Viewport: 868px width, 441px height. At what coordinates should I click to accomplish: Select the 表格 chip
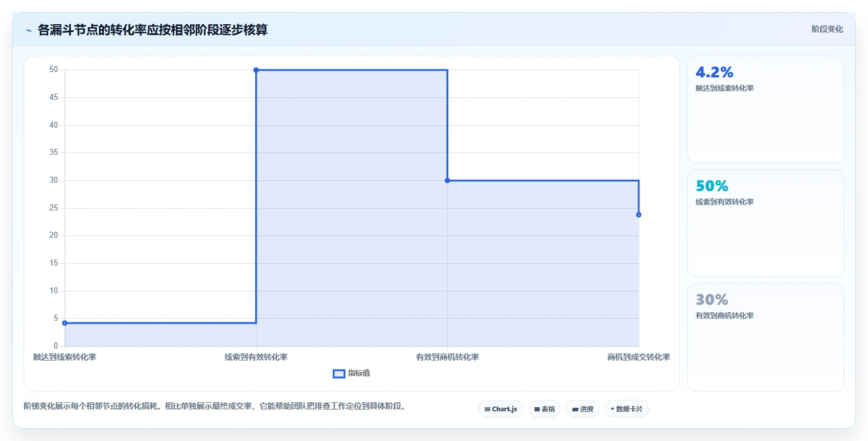pyautogui.click(x=544, y=409)
